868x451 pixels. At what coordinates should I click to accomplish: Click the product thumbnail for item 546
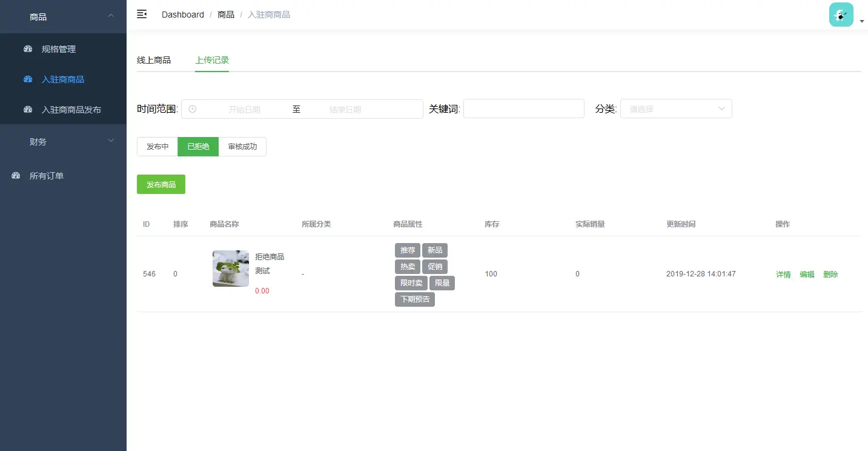tap(231, 269)
